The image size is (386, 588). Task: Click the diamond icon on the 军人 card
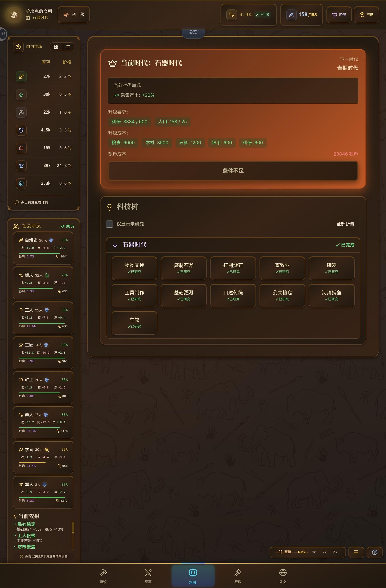coord(44,484)
